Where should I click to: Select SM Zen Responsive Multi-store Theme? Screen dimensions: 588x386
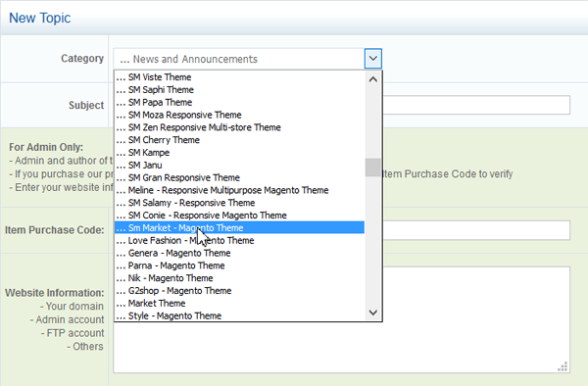point(239,127)
